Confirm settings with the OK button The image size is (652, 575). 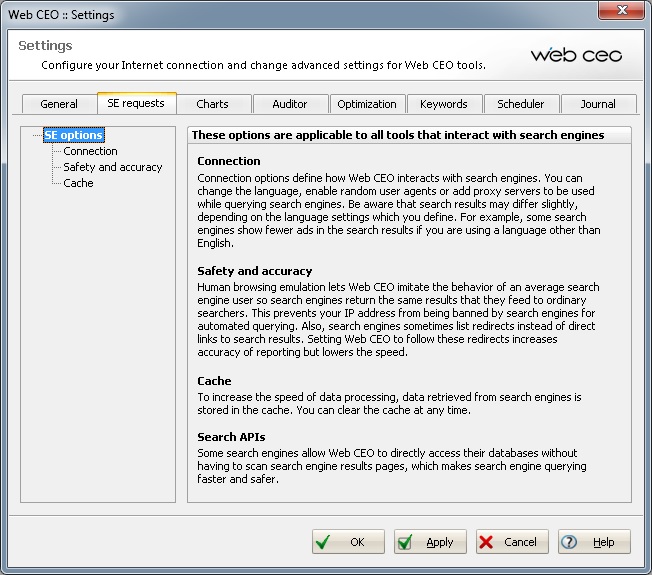[x=348, y=541]
